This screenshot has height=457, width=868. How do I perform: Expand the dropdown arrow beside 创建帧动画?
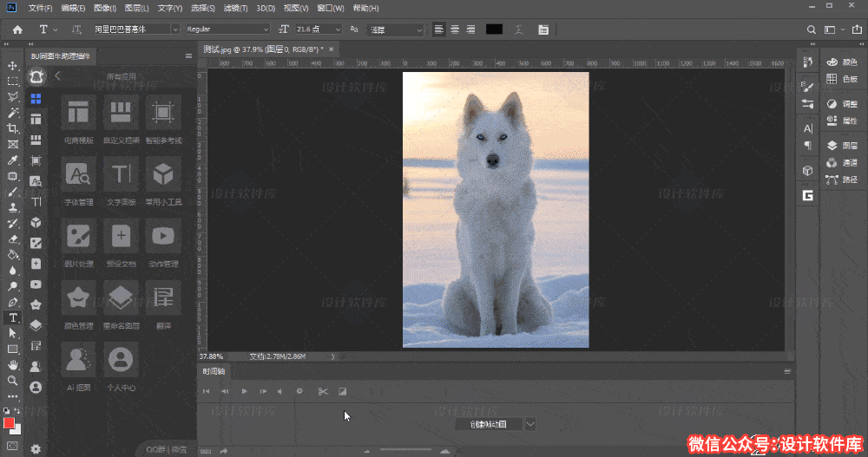530,424
